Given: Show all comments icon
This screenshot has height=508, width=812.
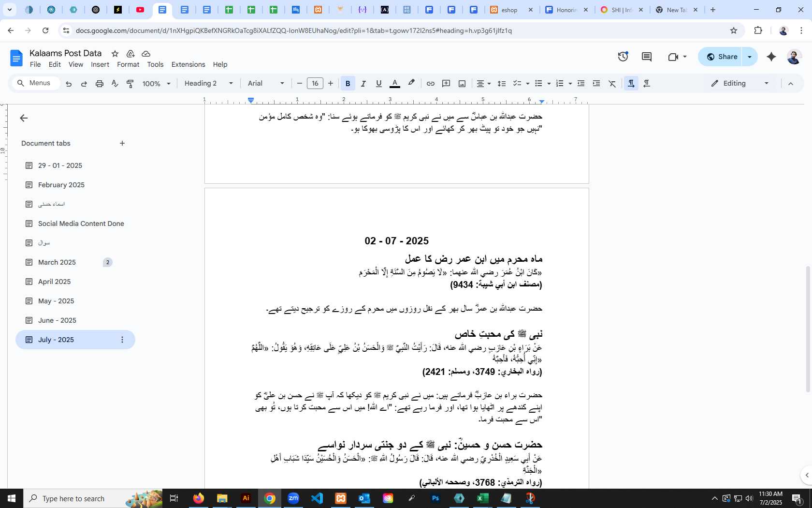Looking at the screenshot, I should tap(646, 57).
